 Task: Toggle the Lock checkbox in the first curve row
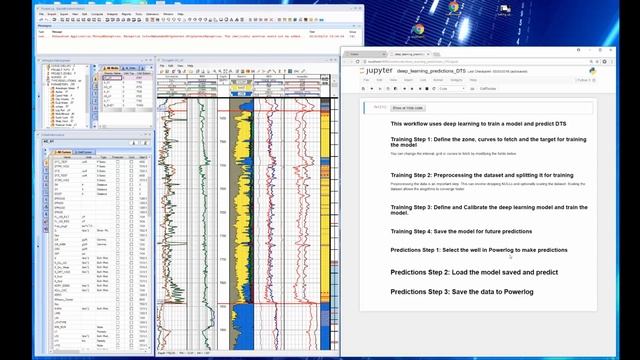131,162
